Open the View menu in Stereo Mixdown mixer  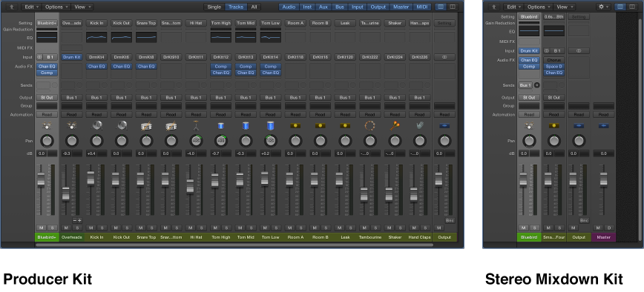tap(565, 7)
